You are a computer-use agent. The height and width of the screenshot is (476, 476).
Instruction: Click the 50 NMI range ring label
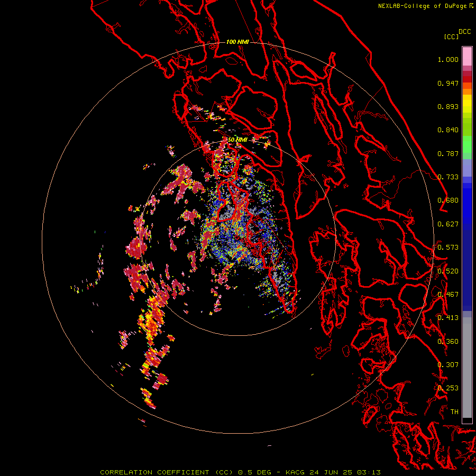pos(237,140)
